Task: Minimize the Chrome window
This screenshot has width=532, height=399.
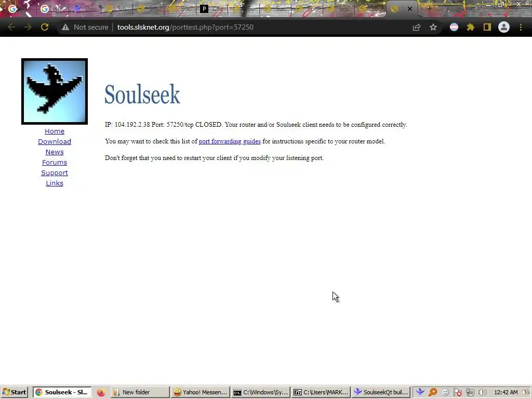Action: pos(488,4)
